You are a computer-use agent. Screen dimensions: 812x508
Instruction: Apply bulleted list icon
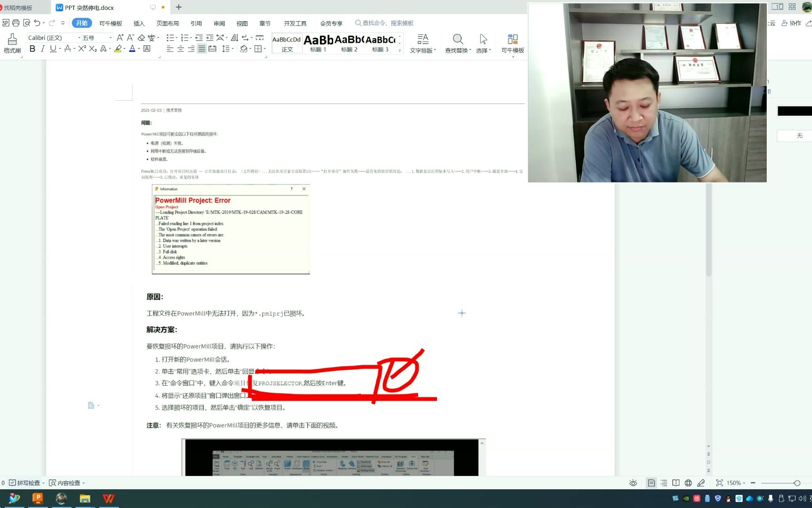[171, 38]
